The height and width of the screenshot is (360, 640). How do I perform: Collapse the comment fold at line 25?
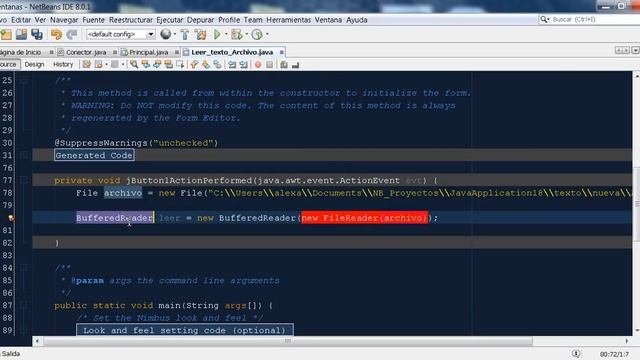coord(24,80)
